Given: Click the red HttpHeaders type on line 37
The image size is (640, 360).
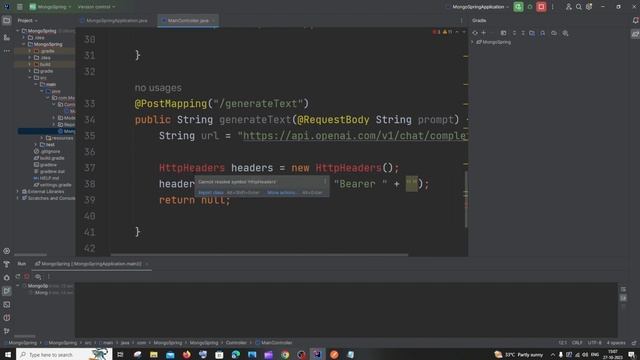Looking at the screenshot, I should 192,168.
